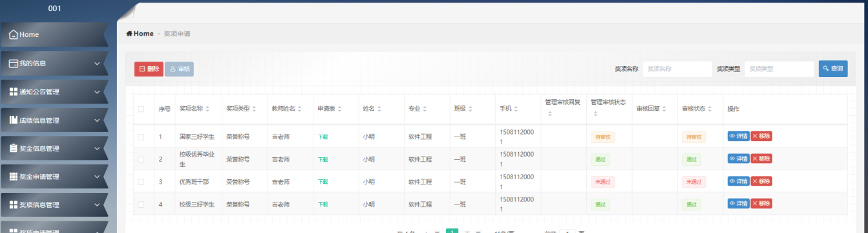Sort table by 奖项类型 column arrows
Viewport: 868px width, 233px height.
coord(254,109)
